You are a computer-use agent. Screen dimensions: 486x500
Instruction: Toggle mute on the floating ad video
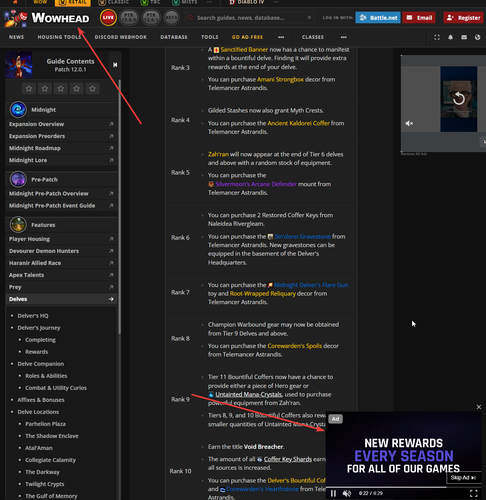tap(347, 493)
